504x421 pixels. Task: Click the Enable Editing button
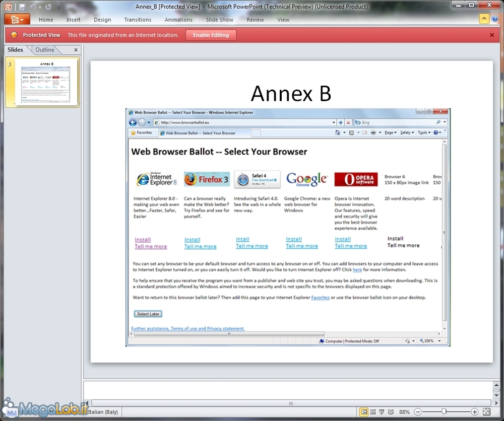211,35
